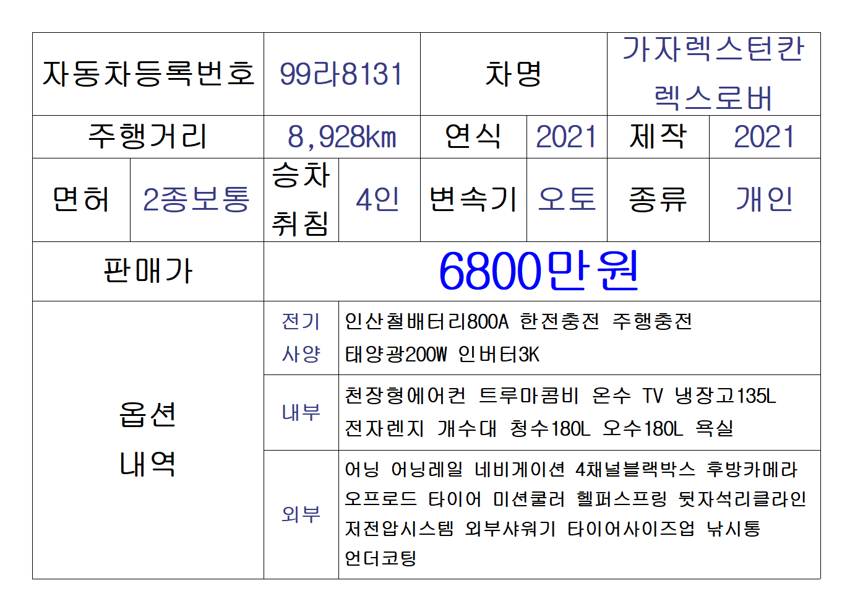Select the 전기 사양 category cell
The height and width of the screenshot is (614, 868).
coord(301,338)
